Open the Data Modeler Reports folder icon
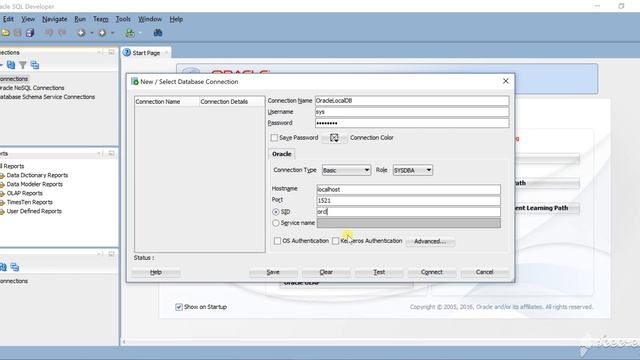640x360 pixels. 2,184
